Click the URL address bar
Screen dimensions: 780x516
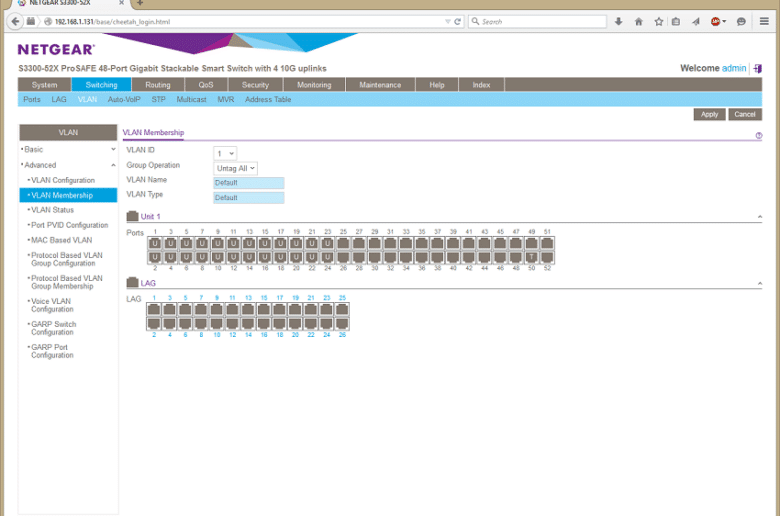(249, 21)
